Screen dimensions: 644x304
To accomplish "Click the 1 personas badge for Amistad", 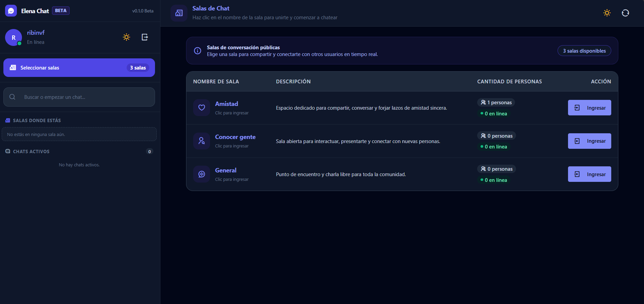I will click(x=496, y=103).
